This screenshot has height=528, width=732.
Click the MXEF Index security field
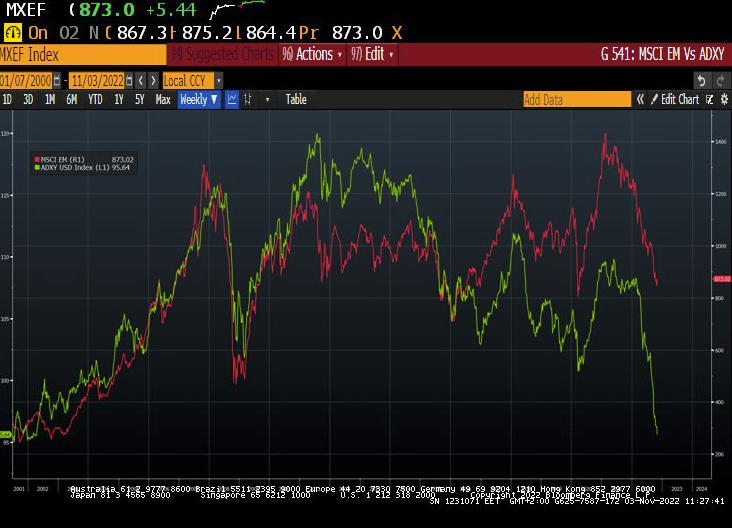(x=83, y=54)
